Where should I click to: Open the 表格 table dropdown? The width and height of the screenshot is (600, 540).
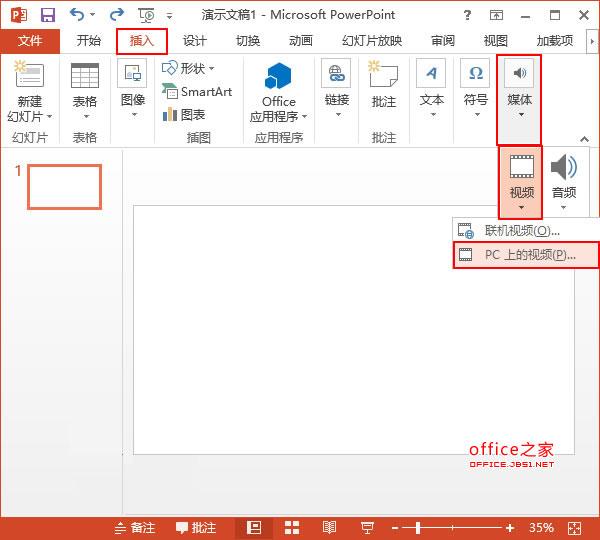[85, 91]
